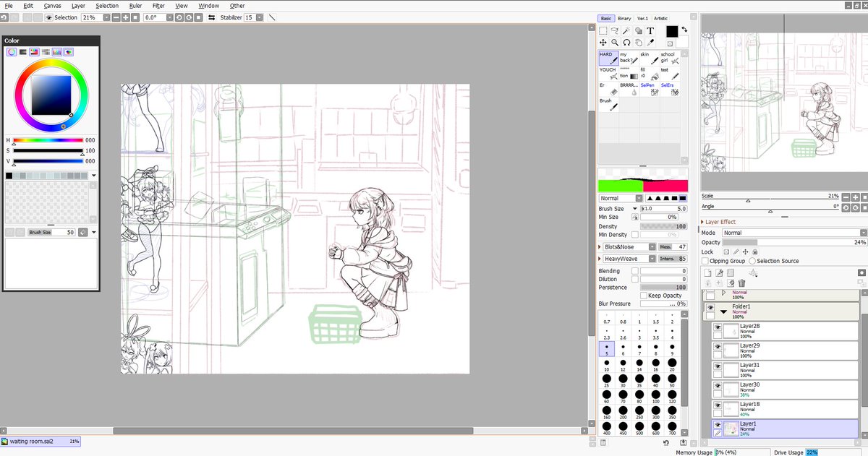
Task: Choose the SelErs selection eraser
Action: (670, 89)
